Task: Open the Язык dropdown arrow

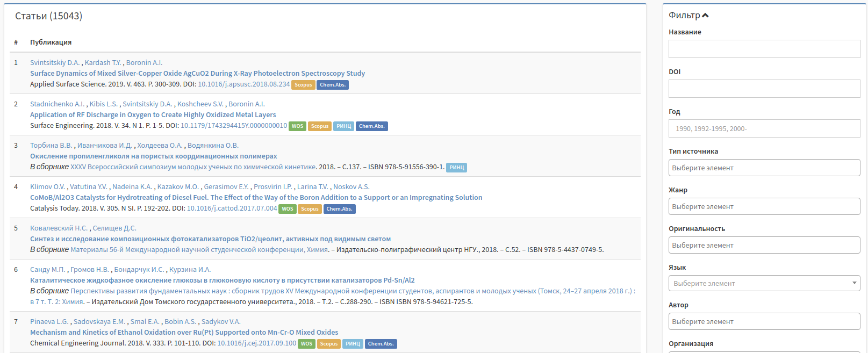Action: pos(854,283)
